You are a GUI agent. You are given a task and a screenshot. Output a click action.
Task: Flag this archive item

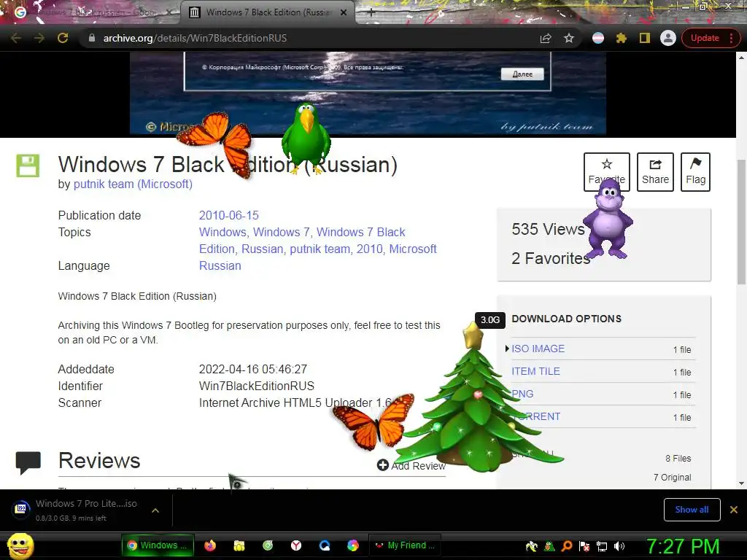click(x=695, y=172)
